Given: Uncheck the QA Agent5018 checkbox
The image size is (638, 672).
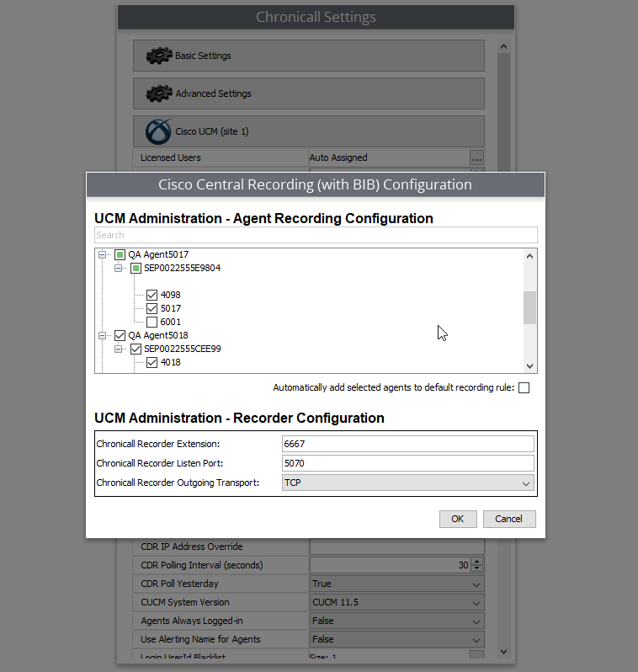Looking at the screenshot, I should [x=120, y=335].
